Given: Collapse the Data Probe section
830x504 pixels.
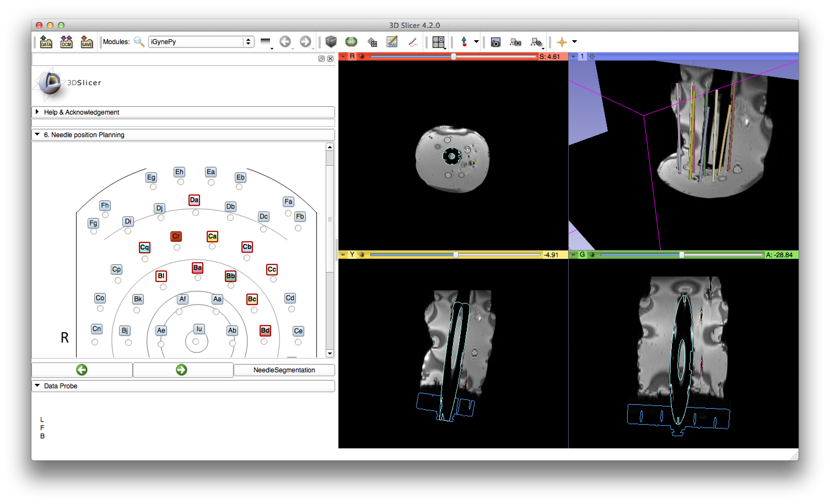Looking at the screenshot, I should tap(61, 386).
